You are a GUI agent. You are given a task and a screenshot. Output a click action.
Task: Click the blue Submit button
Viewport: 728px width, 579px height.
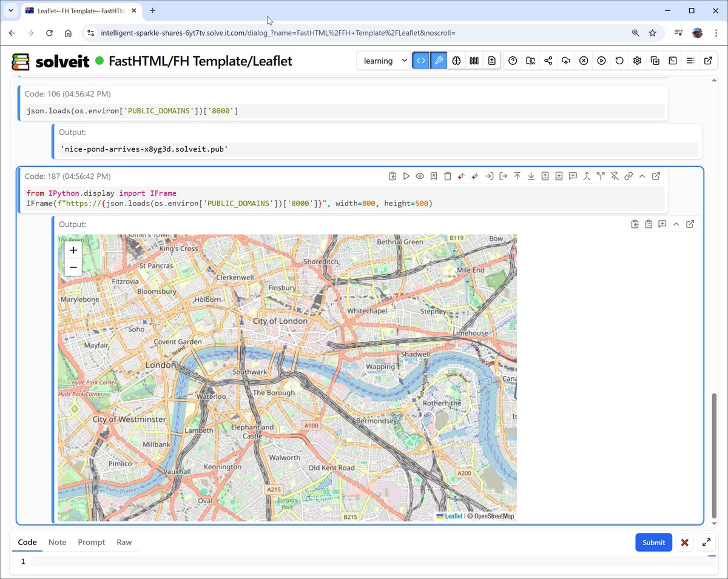(x=653, y=542)
